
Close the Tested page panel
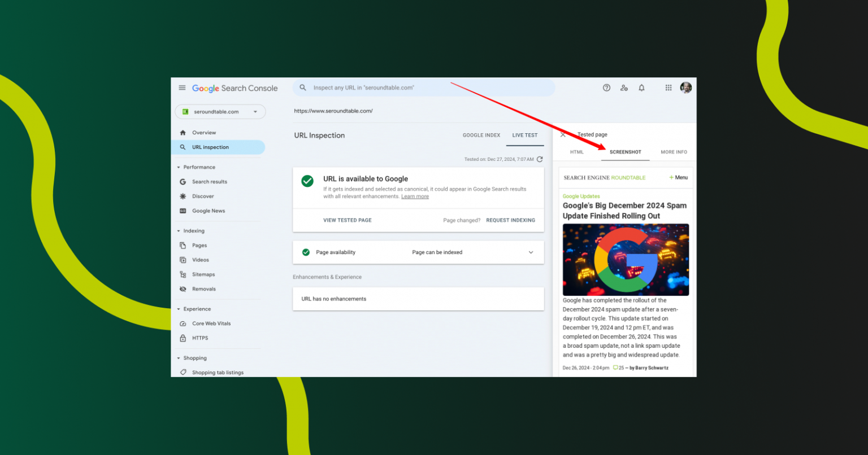point(563,134)
